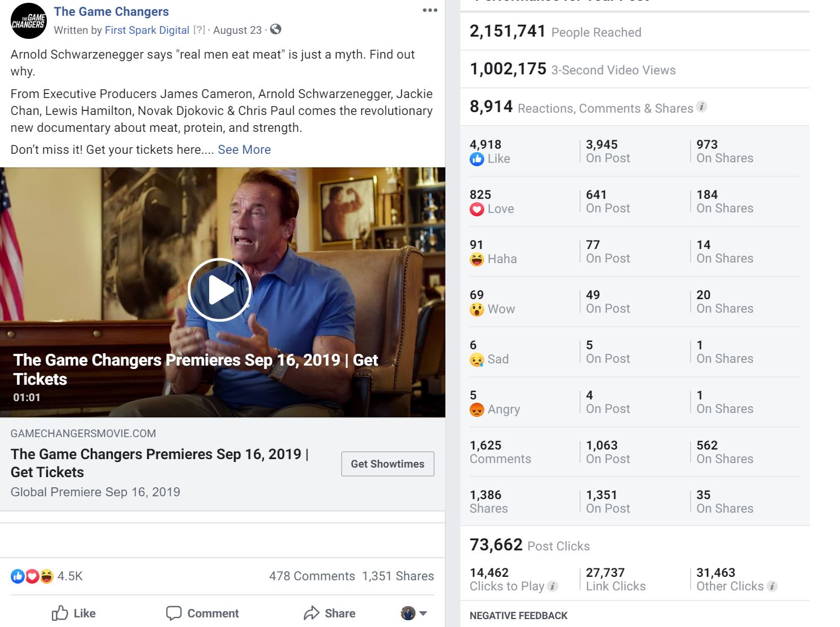
Task: Open the profile selector dropdown arrow
Action: 423,613
